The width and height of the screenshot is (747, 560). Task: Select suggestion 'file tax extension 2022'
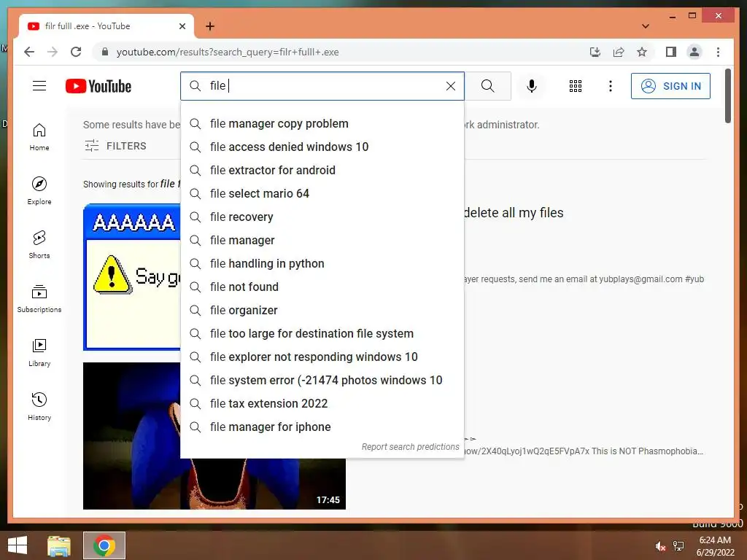click(322, 404)
